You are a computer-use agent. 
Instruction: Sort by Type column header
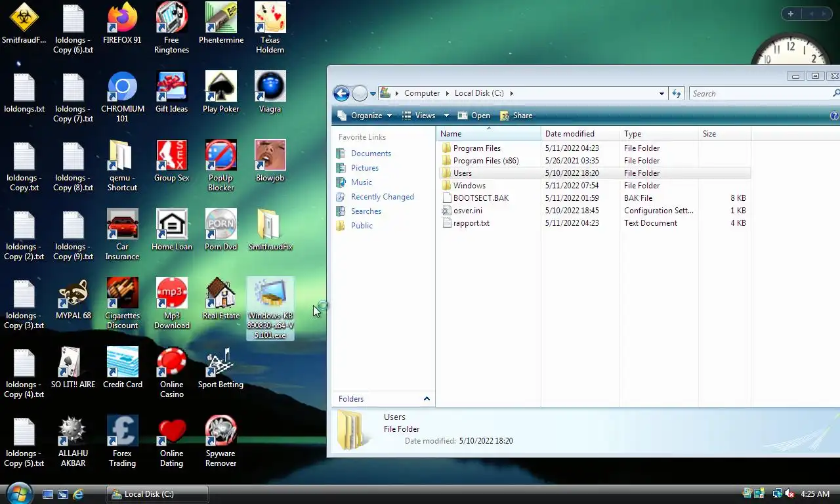pos(659,134)
